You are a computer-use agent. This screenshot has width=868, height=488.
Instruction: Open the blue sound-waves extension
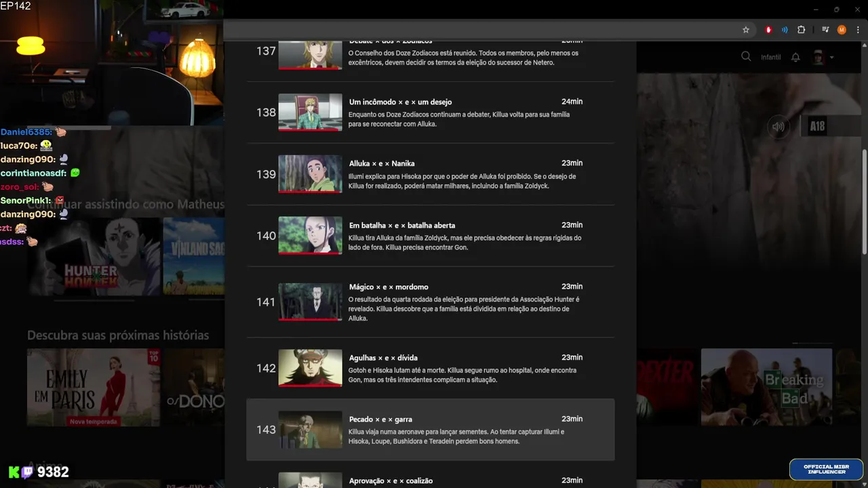click(785, 30)
